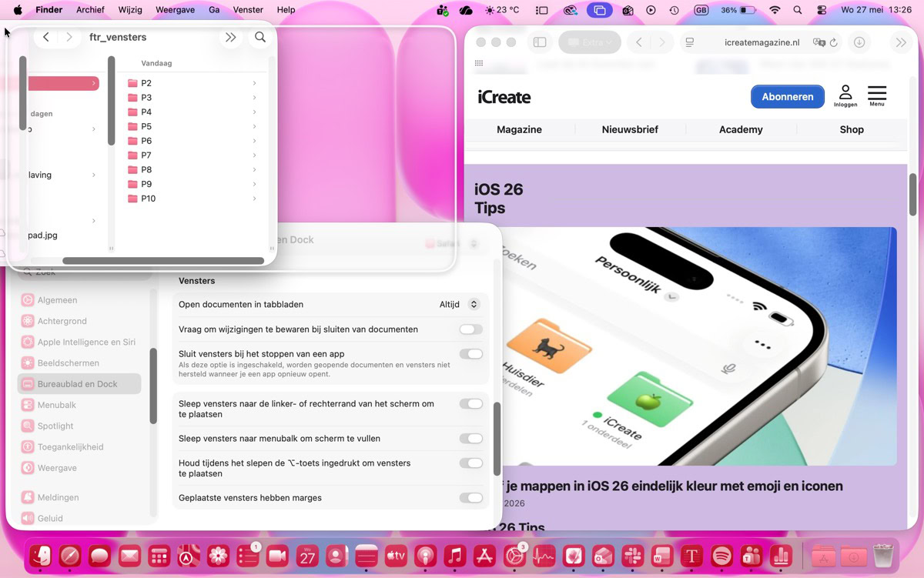
Task: Open Control Center in the menu bar
Action: (822, 10)
